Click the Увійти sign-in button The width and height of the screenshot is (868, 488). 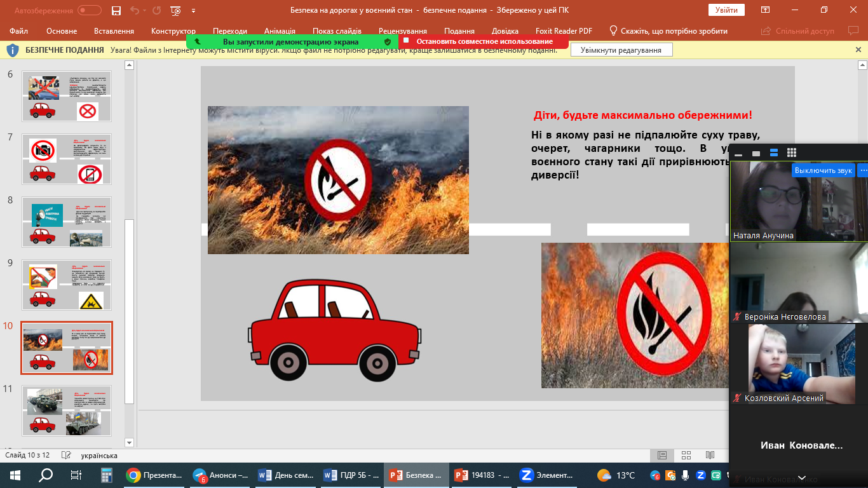(x=726, y=10)
